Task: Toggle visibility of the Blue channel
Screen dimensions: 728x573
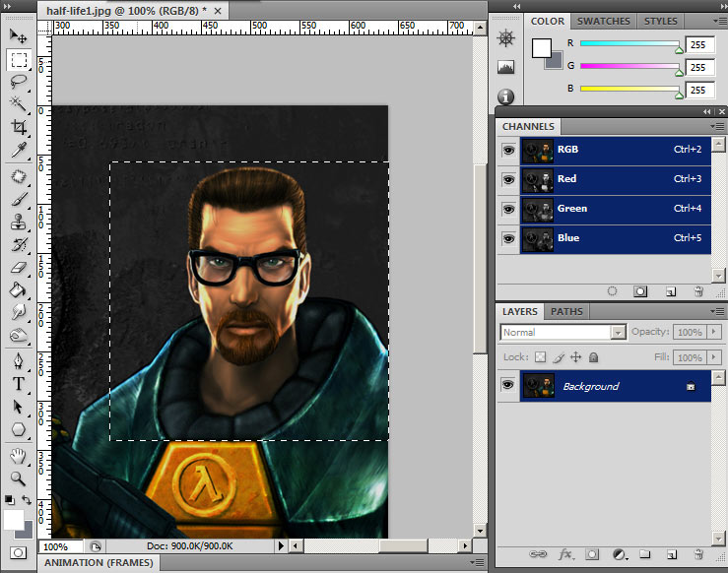Action: [x=508, y=238]
